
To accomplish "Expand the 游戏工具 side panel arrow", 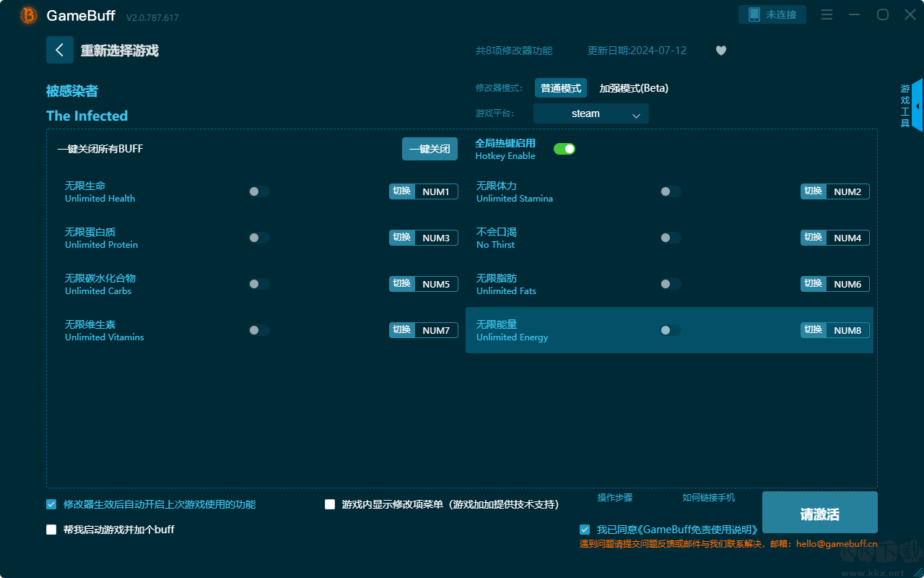I will pos(918,105).
